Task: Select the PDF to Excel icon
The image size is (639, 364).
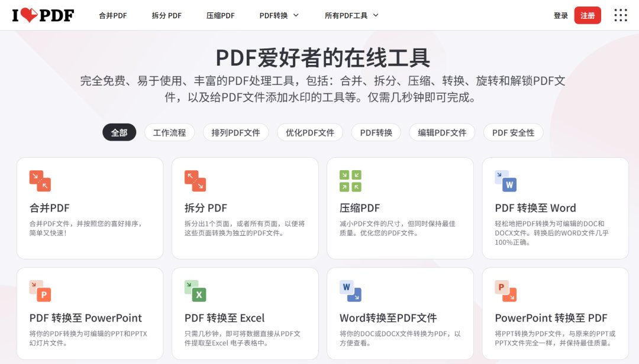Action: 194,291
